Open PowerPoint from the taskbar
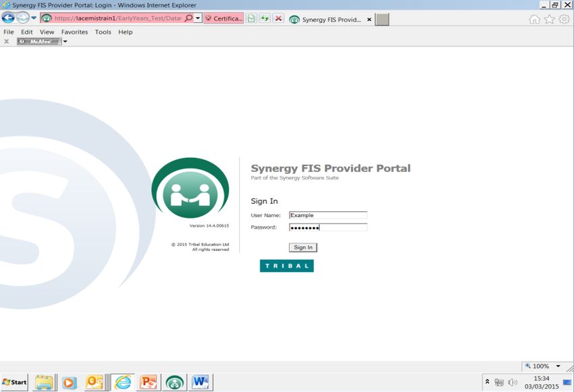 point(149,383)
